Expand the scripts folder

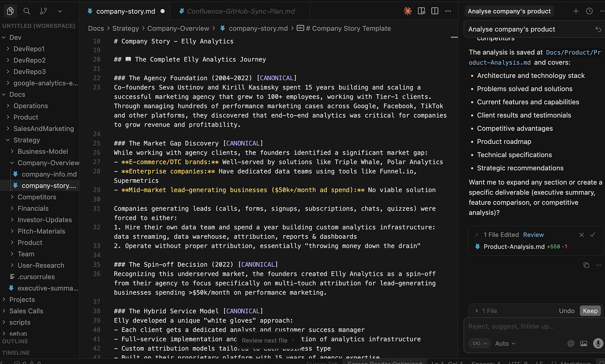pyautogui.click(x=39, y=322)
